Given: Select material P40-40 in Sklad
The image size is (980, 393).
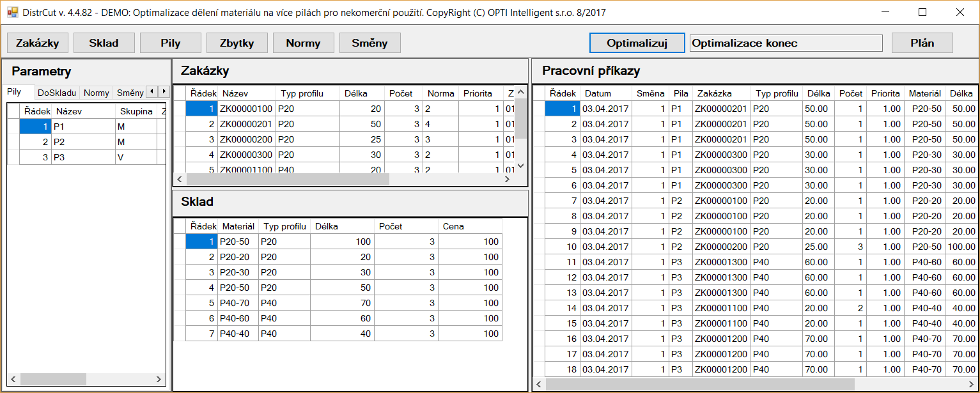Looking at the screenshot, I should pyautogui.click(x=338, y=334).
